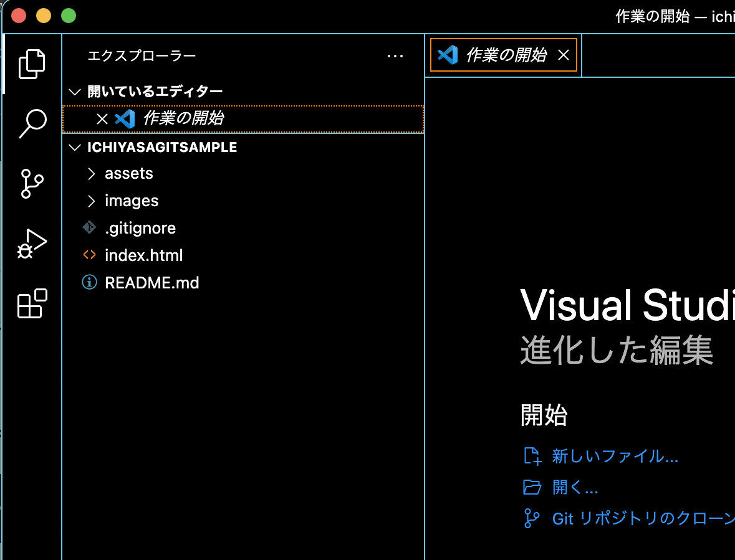
Task: Close 作業の開始 in open editors list
Action: point(102,119)
